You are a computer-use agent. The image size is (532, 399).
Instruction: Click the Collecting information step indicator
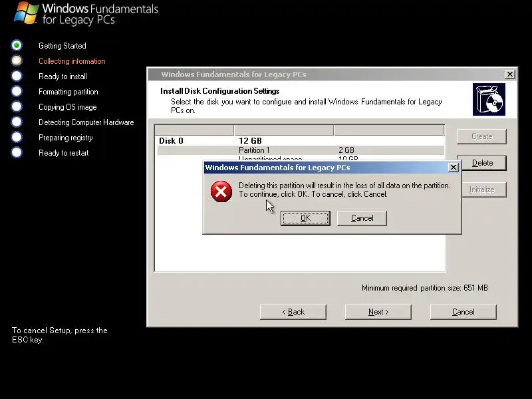pyautogui.click(x=17, y=61)
